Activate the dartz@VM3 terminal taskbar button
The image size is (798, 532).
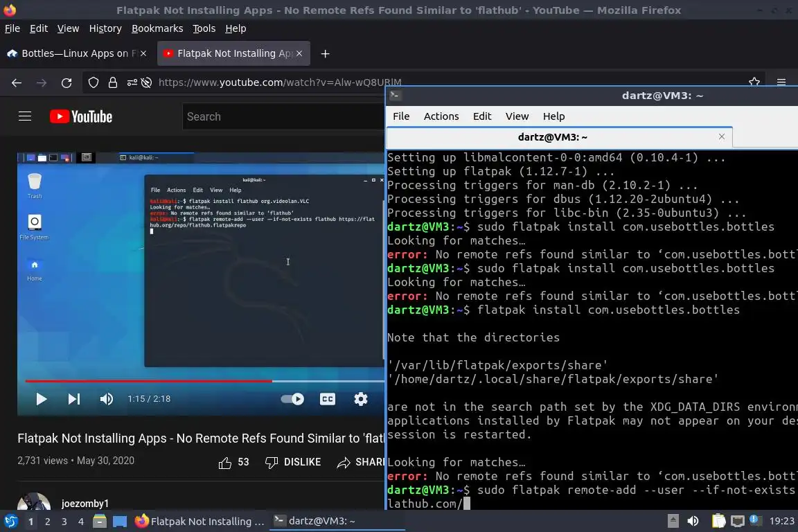(337, 521)
